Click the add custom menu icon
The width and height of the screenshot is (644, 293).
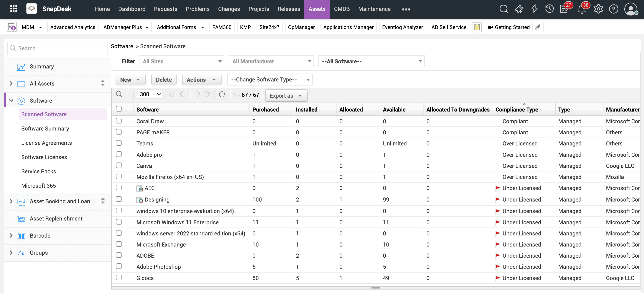(12, 27)
